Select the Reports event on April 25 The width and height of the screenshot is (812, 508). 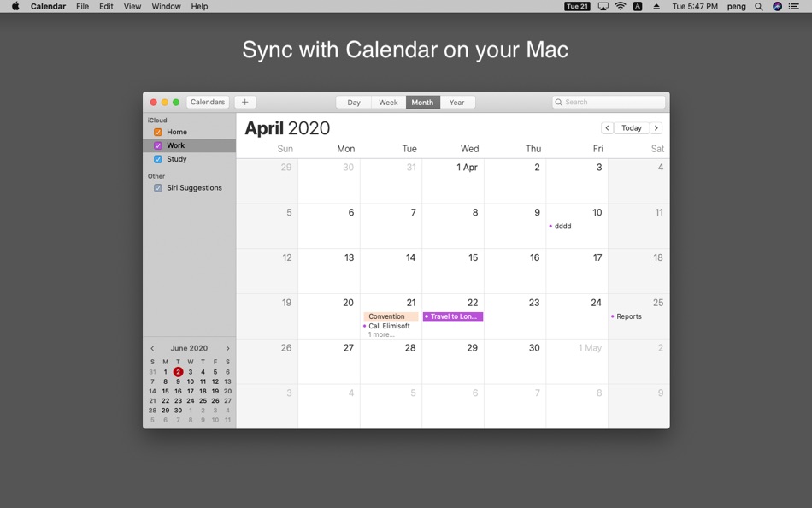tap(629, 316)
